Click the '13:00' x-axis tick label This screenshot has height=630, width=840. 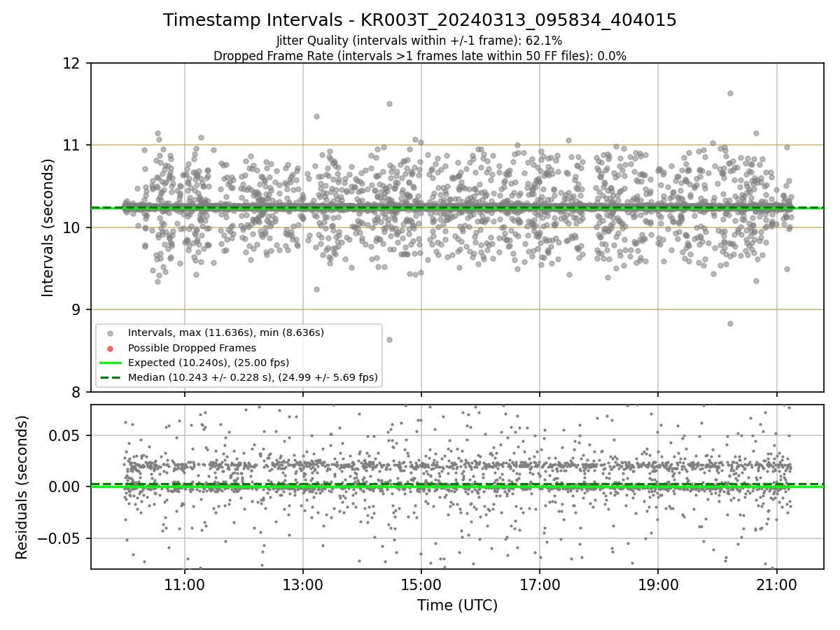(x=303, y=584)
